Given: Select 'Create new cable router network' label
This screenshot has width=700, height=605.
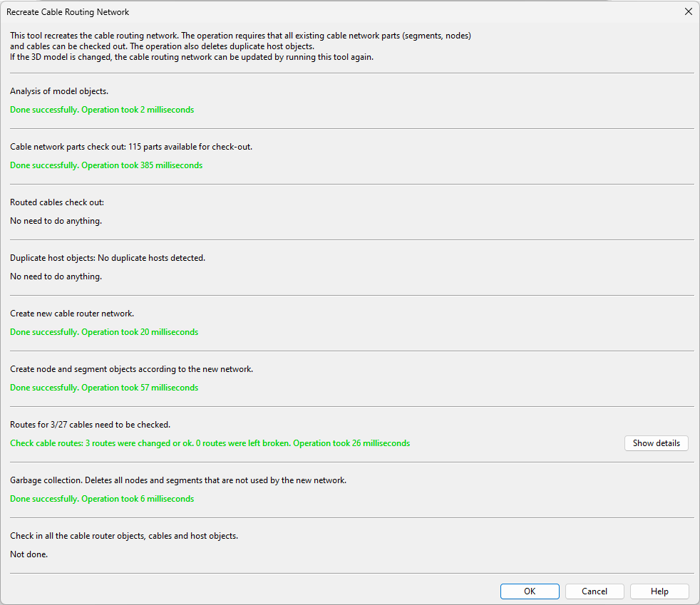Looking at the screenshot, I should pos(72,314).
